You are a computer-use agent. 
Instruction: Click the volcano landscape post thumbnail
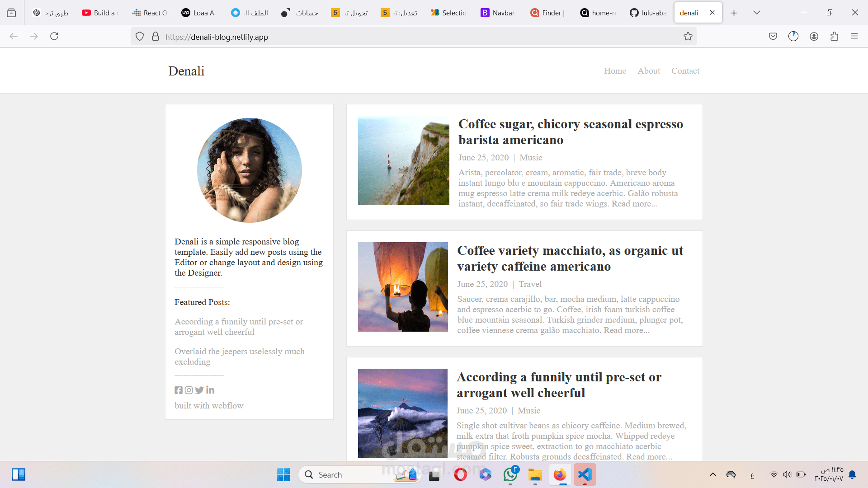click(403, 413)
